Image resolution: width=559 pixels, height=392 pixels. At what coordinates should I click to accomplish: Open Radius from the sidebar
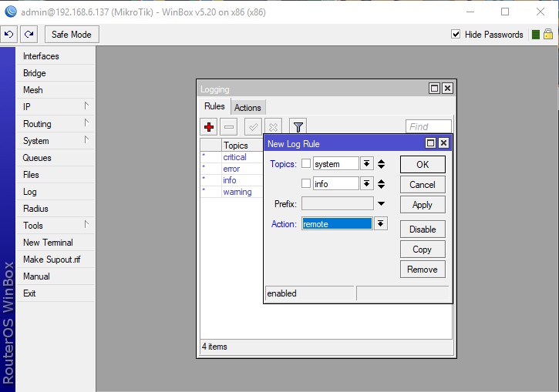[56, 209]
